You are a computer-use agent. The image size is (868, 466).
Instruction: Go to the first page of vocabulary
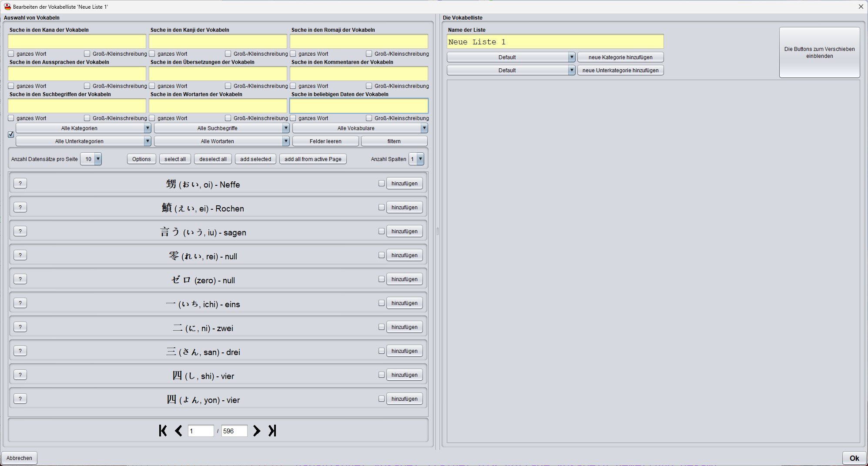pos(163,431)
